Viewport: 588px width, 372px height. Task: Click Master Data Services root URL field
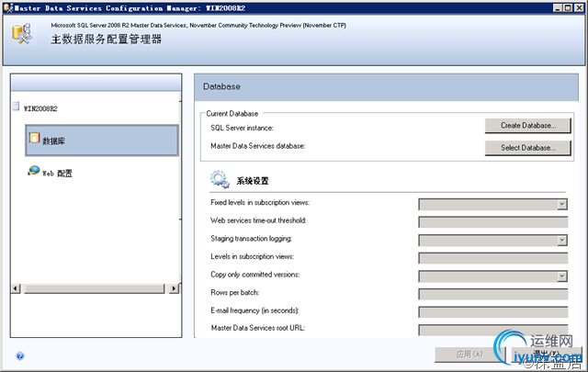(x=493, y=330)
